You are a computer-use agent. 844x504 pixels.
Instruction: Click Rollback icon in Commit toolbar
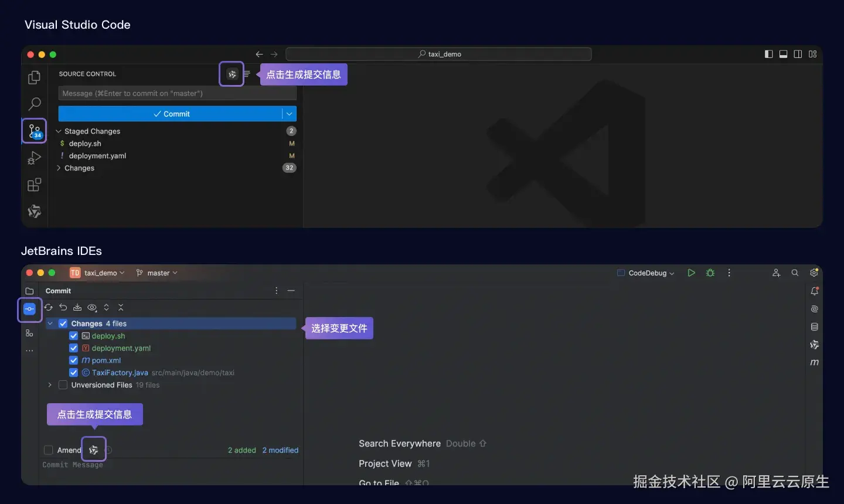click(63, 307)
